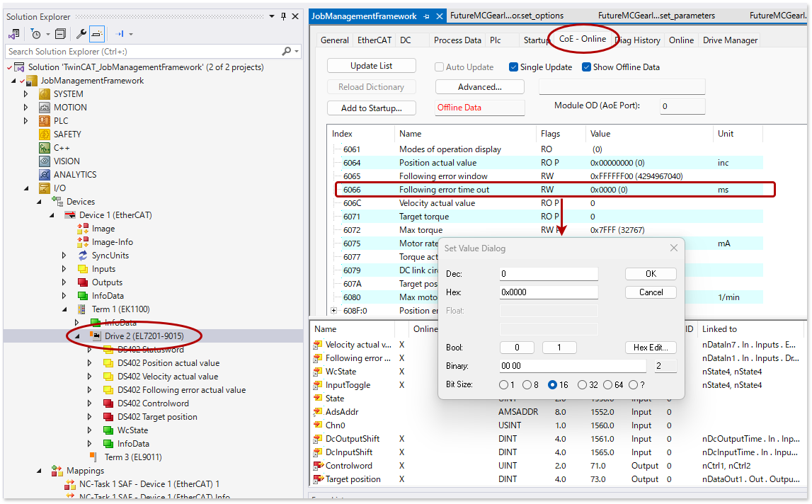Select bit size 16 radio button
The image size is (812, 504).
(x=553, y=385)
